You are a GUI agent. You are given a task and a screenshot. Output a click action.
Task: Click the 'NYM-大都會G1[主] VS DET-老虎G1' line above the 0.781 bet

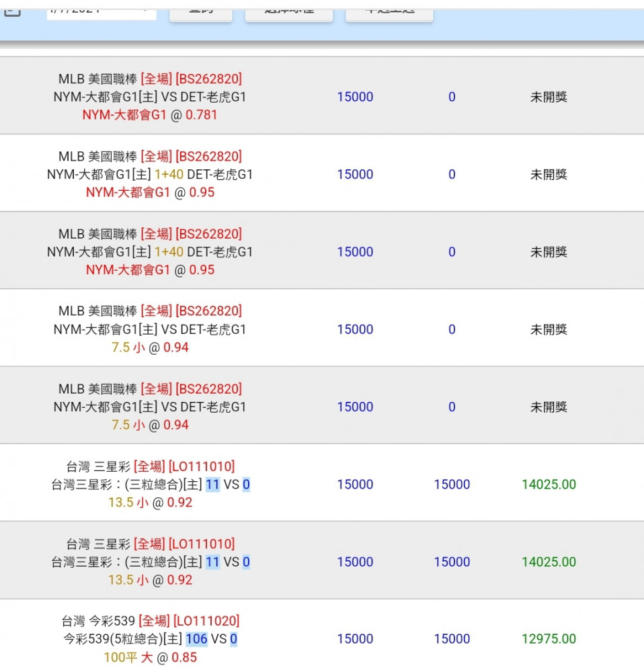pos(150,97)
